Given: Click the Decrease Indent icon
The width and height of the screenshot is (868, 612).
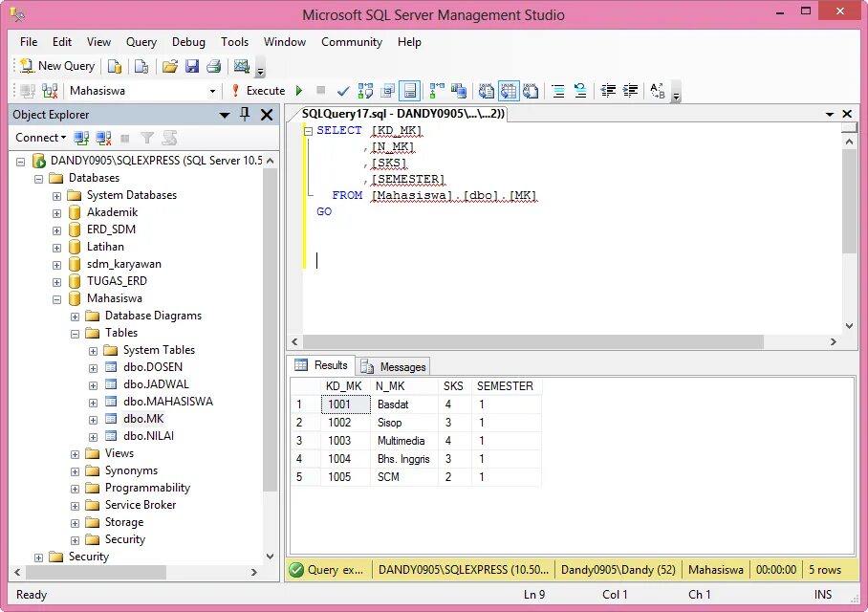Looking at the screenshot, I should [608, 91].
